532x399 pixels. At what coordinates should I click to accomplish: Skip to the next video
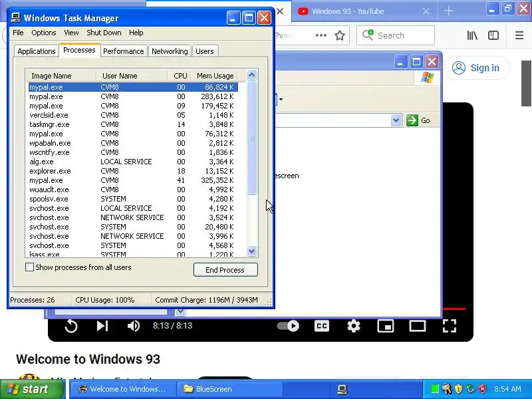tap(102, 326)
